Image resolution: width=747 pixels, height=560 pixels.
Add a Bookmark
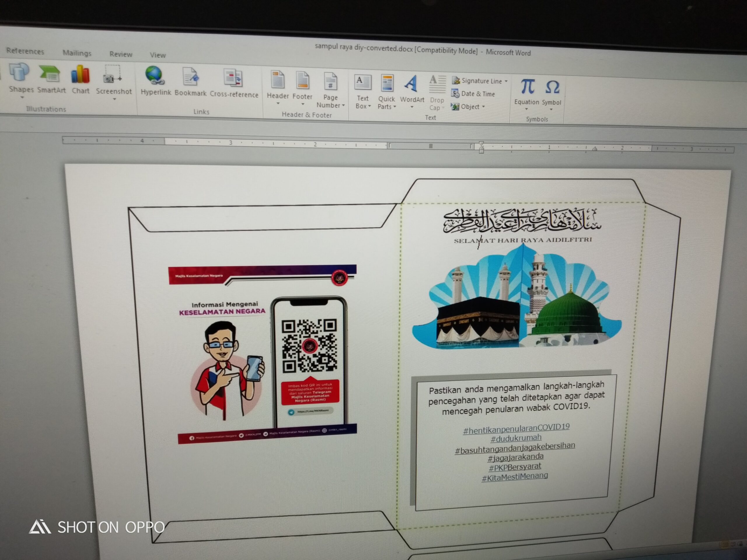coord(191,82)
